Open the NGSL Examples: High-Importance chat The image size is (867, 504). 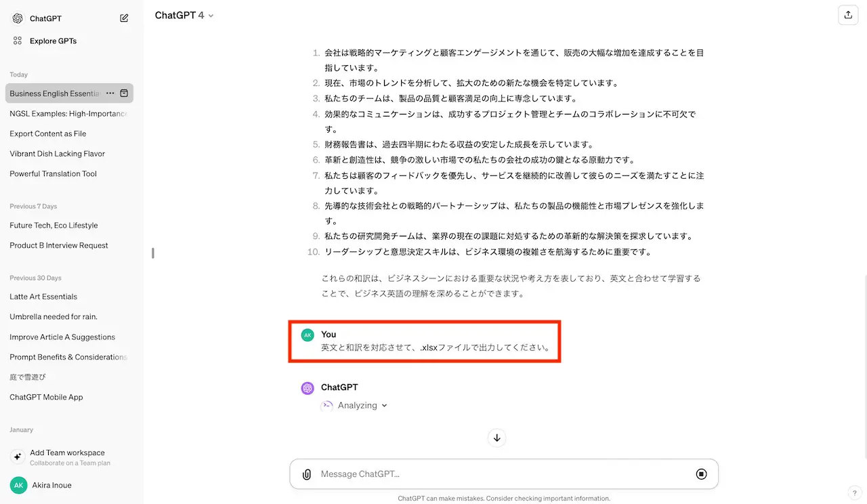point(69,114)
